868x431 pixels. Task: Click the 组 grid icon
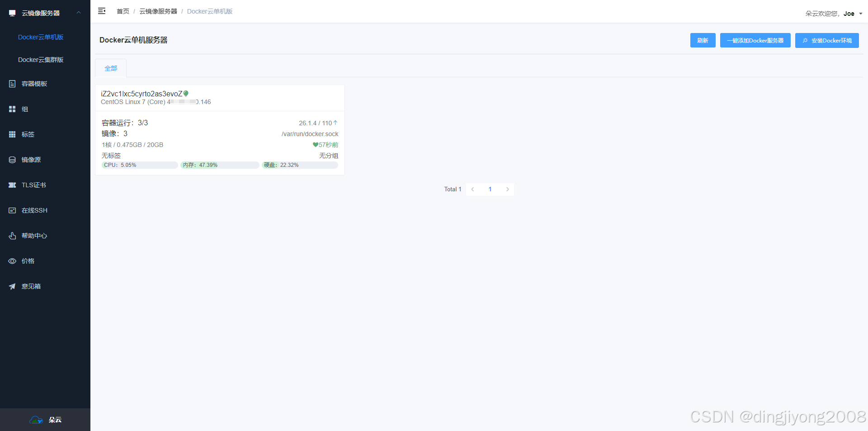[12, 109]
